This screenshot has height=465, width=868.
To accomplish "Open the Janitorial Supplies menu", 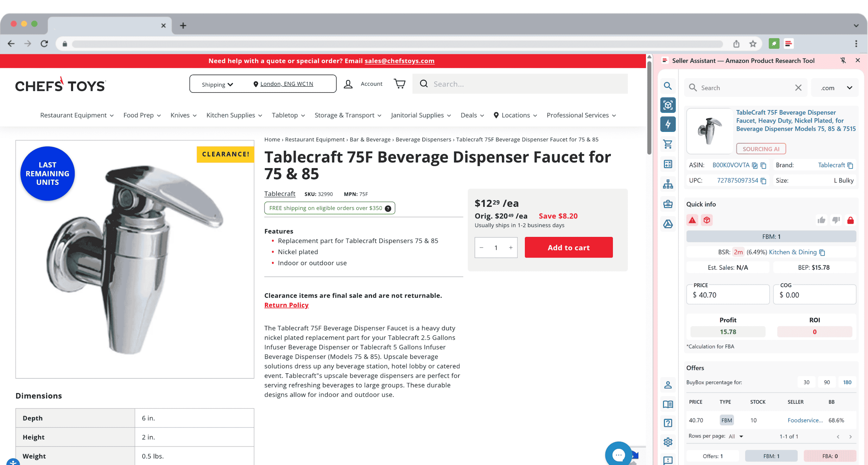I will tap(420, 115).
